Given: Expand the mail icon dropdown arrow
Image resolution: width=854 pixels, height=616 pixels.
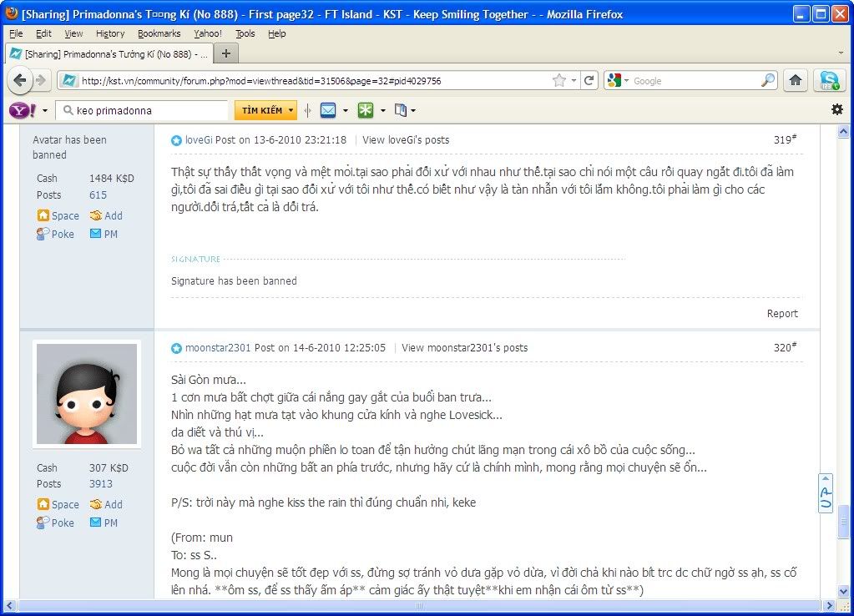Looking at the screenshot, I should (346, 110).
